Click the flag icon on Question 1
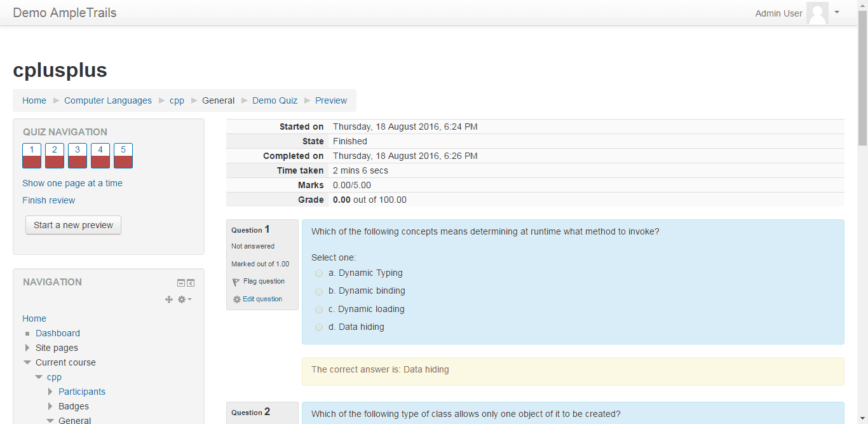Screen dimensions: 868x424 236,282
